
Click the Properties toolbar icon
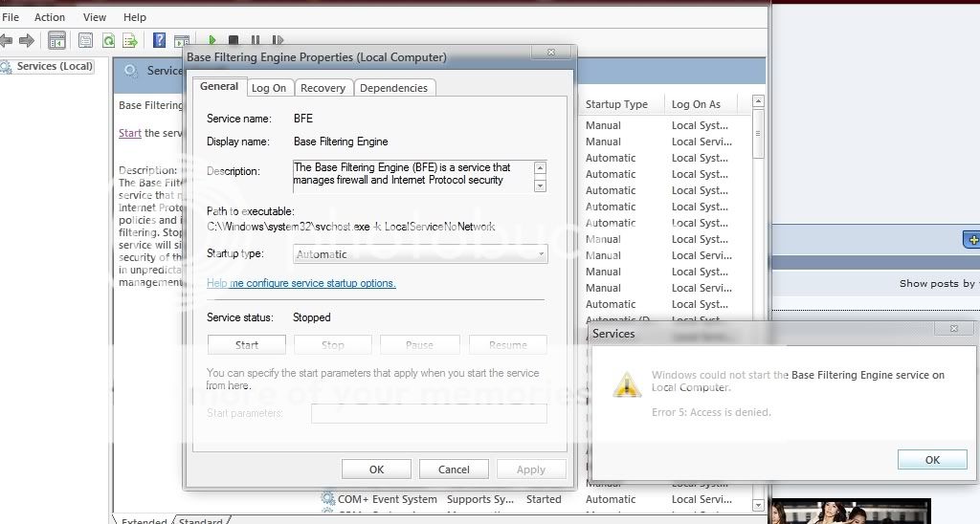(x=86, y=40)
